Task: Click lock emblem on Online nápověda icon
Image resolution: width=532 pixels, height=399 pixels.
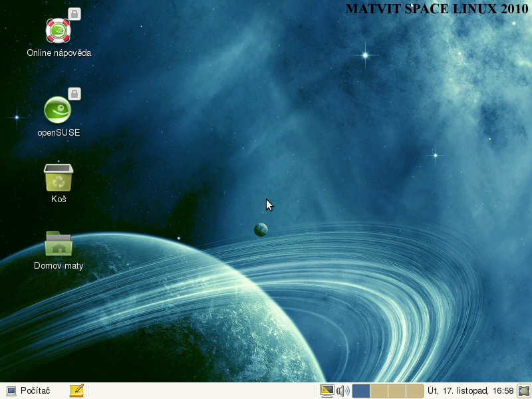Action: tap(74, 14)
